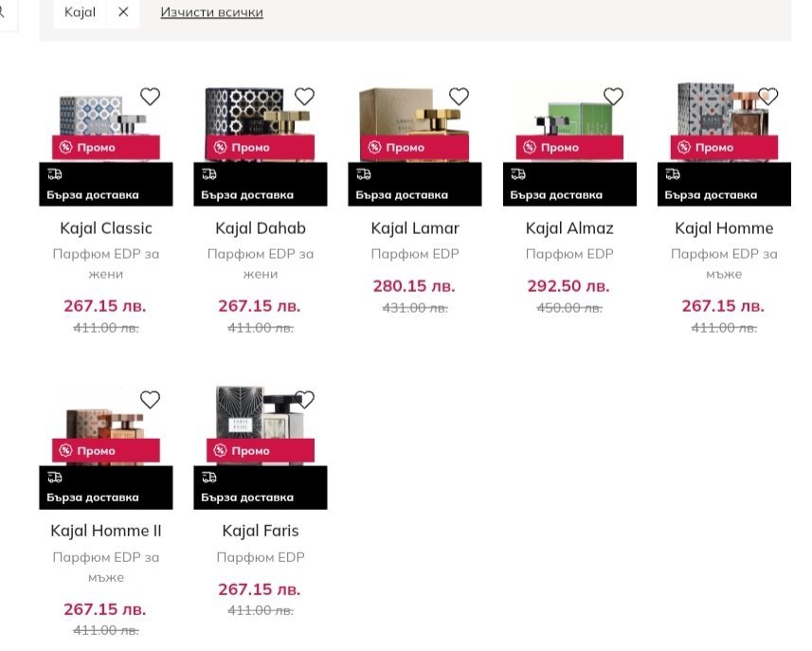Screen dimensions: 812x651
Task: Open the Kajal Homme product name
Action: coord(724,228)
